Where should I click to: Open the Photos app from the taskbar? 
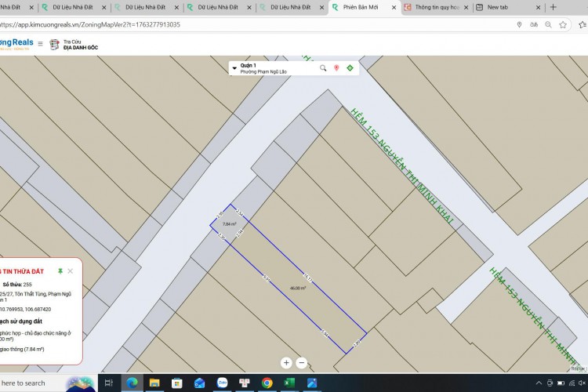[x=312, y=383]
